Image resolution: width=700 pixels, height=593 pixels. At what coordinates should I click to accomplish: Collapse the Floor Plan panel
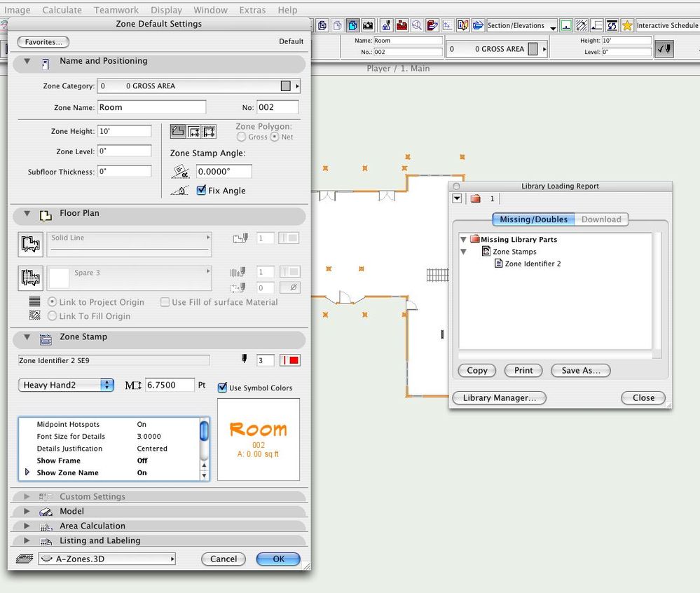27,214
